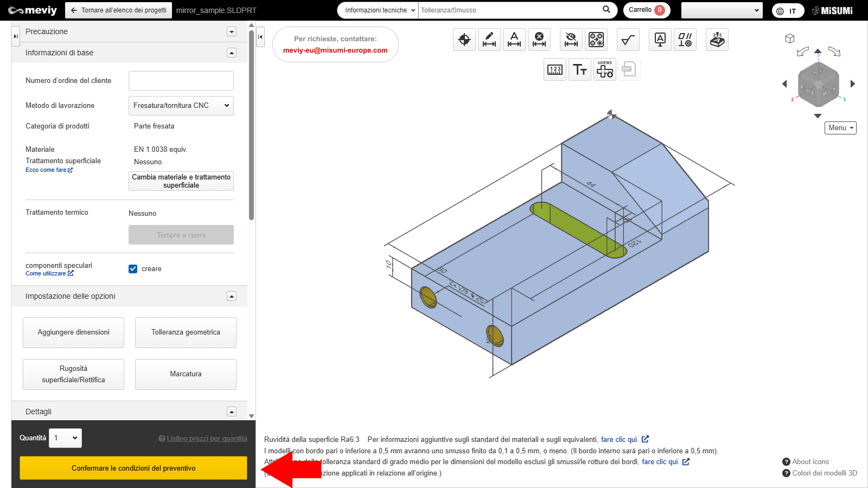
Task: Select the edit dimension pencil icon
Action: 489,40
